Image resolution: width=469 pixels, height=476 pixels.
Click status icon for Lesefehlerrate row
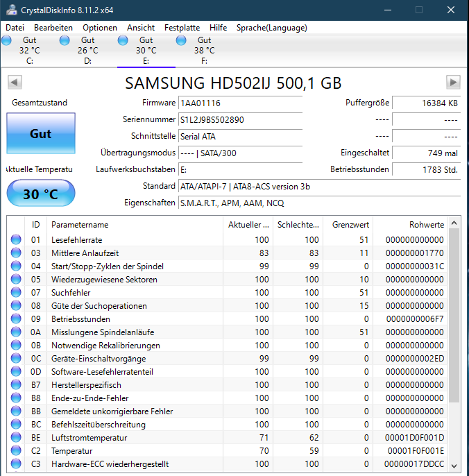point(16,239)
